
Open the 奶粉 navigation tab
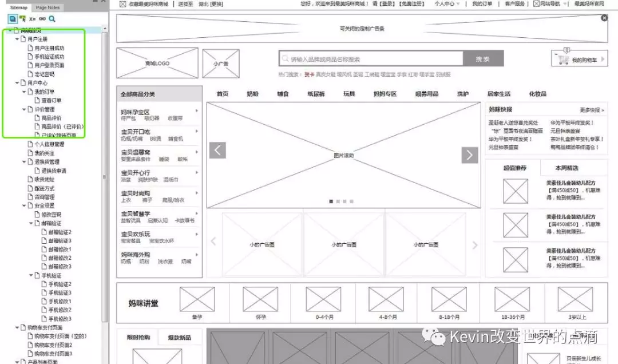tap(253, 94)
